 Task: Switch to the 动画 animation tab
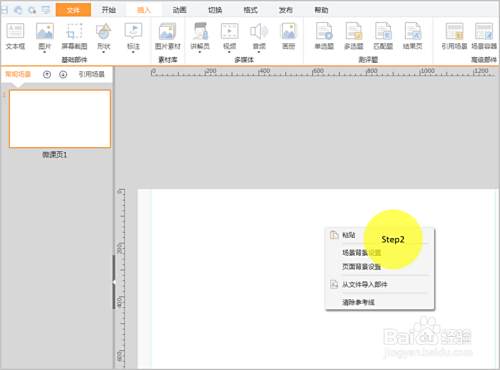[180, 10]
